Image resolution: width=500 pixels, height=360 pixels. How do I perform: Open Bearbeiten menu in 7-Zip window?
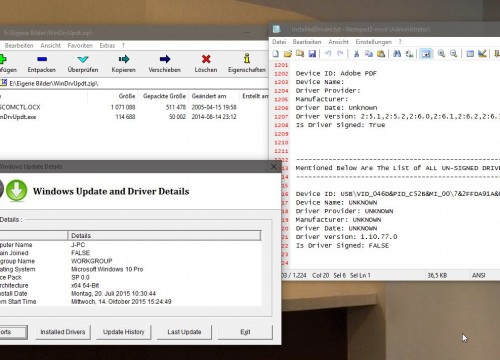point(19,45)
